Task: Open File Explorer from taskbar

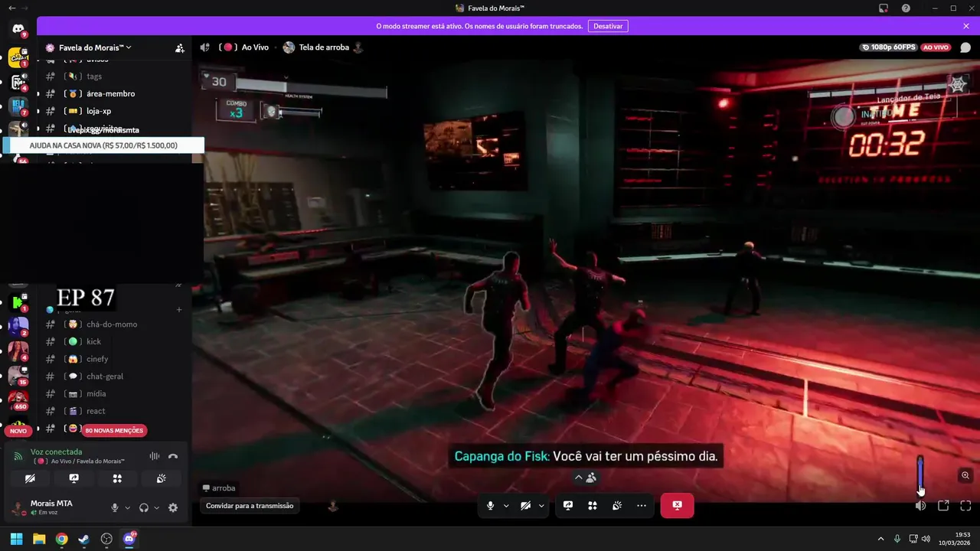Action: [x=39, y=539]
